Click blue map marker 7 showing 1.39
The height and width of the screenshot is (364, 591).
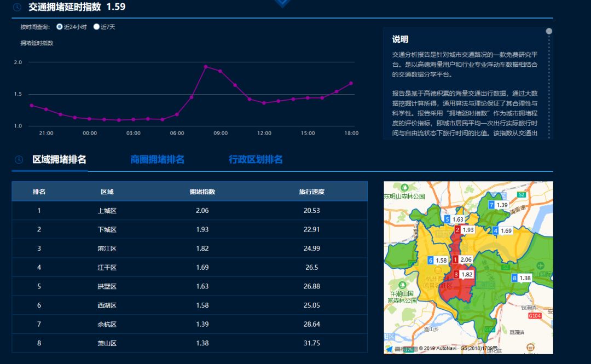491,205
